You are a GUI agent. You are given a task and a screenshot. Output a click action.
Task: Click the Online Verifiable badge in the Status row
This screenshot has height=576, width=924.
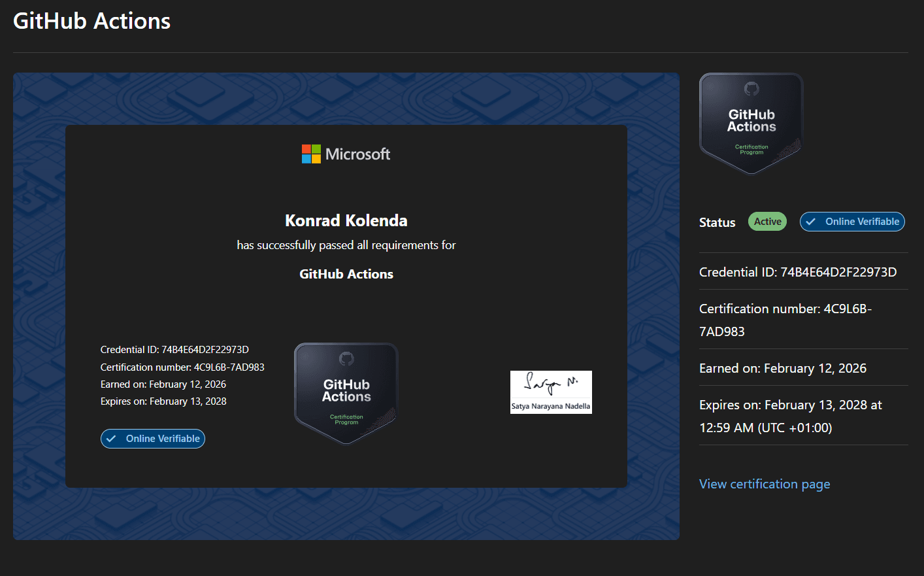(x=852, y=222)
